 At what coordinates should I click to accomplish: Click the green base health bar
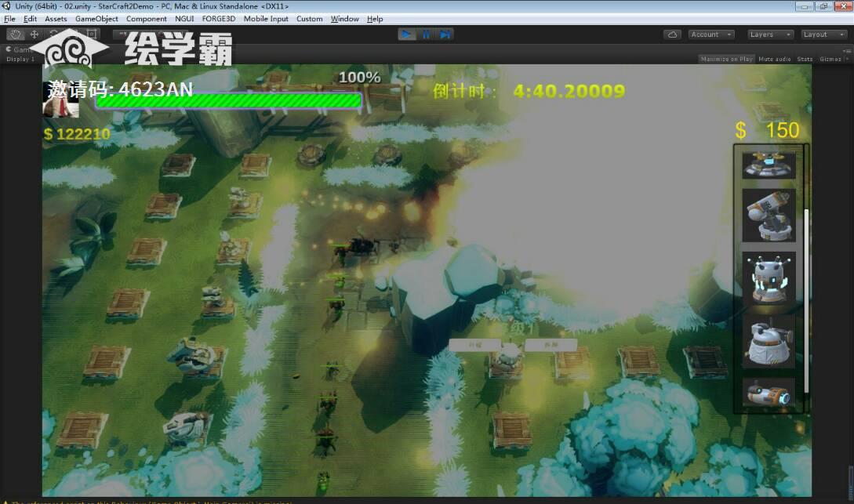(229, 100)
